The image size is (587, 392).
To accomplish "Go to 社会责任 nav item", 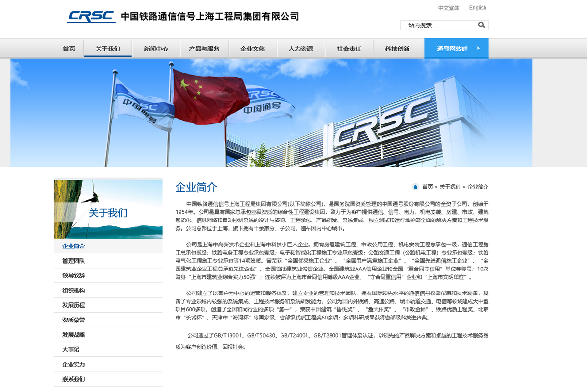I will tap(349, 49).
